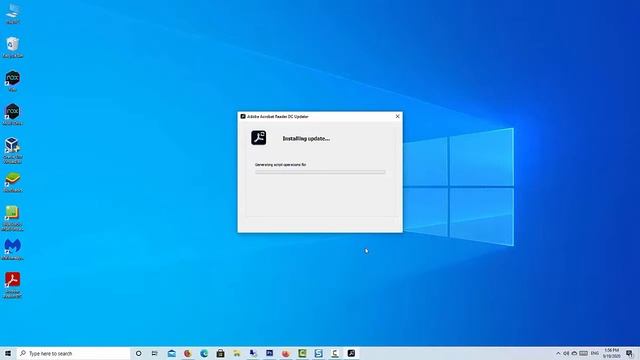The image size is (640, 360).
Task: Open the volume control in system tray
Action: pyautogui.click(x=566, y=353)
